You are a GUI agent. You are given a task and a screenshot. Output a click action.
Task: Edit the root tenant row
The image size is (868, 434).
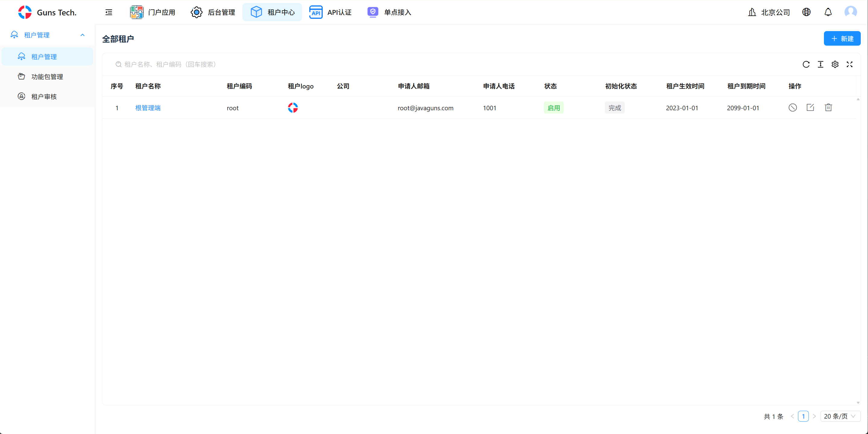(810, 108)
